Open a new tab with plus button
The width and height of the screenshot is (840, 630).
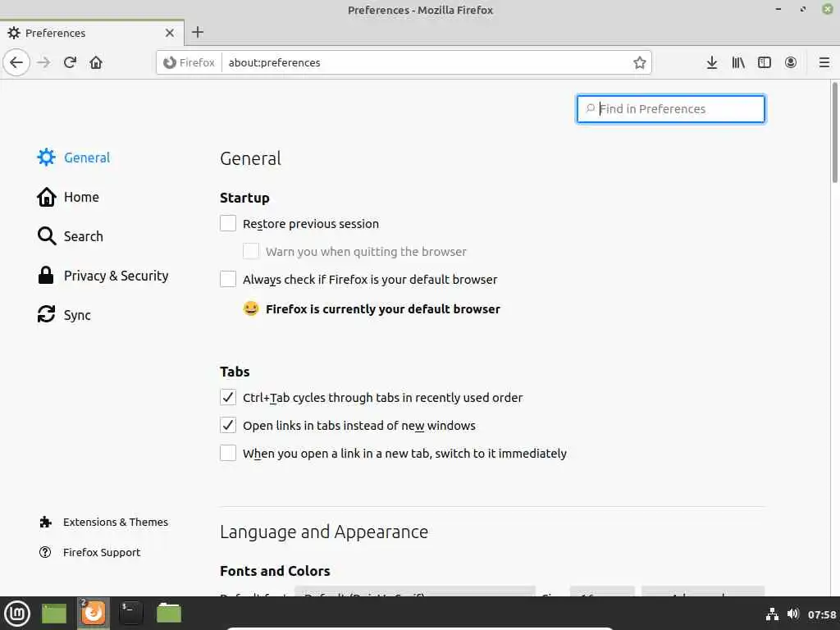(198, 32)
